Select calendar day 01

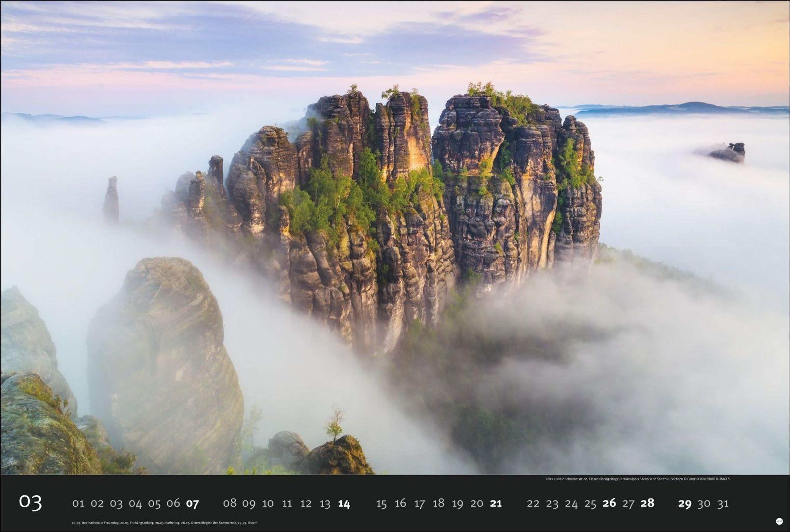(x=78, y=503)
